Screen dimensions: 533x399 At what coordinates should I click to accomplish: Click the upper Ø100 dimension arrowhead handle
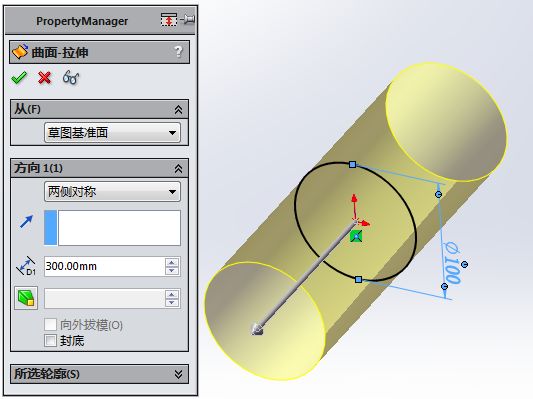coord(439,194)
